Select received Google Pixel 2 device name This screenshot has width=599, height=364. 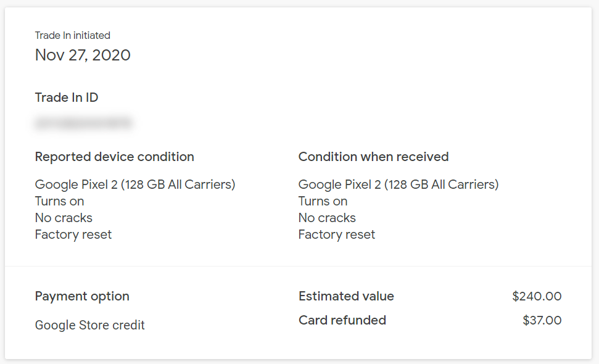pyautogui.click(x=399, y=184)
